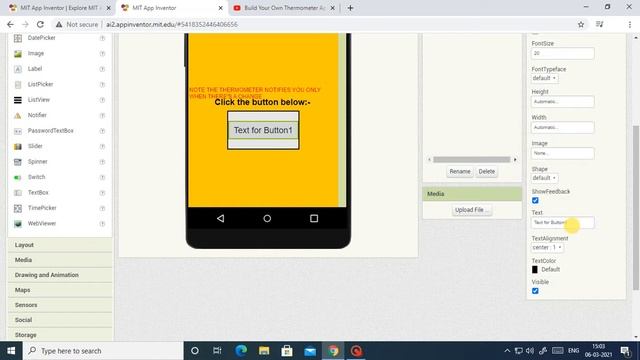Expand the Storage palette section
Screen dimensions: 640x360
click(x=60, y=335)
